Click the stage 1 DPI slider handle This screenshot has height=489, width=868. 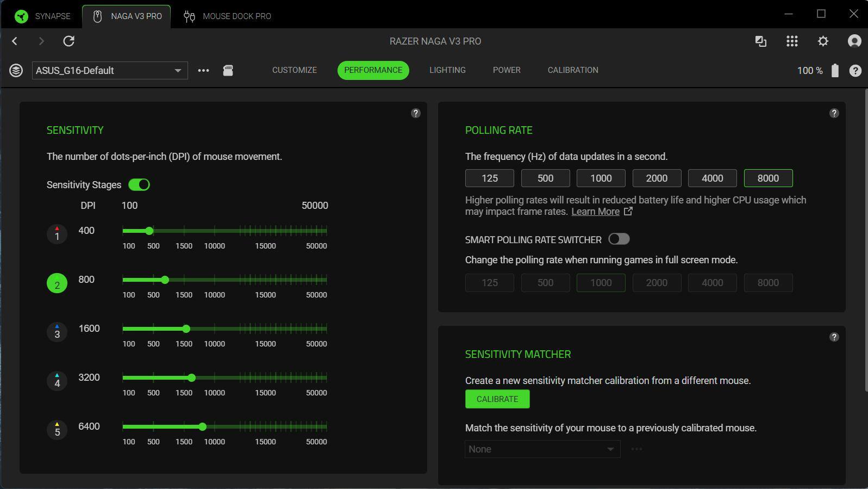[149, 231]
